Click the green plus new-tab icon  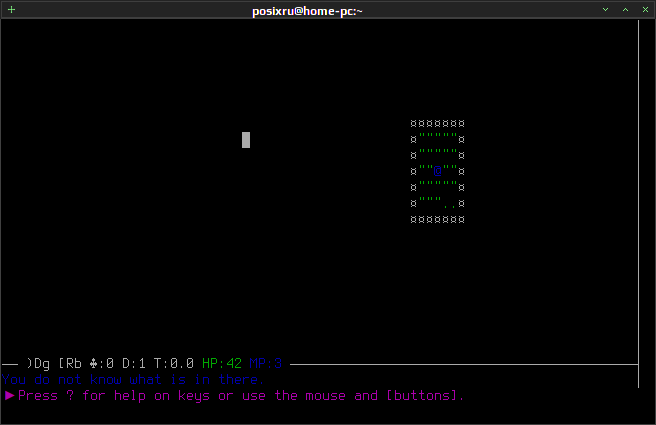point(11,10)
